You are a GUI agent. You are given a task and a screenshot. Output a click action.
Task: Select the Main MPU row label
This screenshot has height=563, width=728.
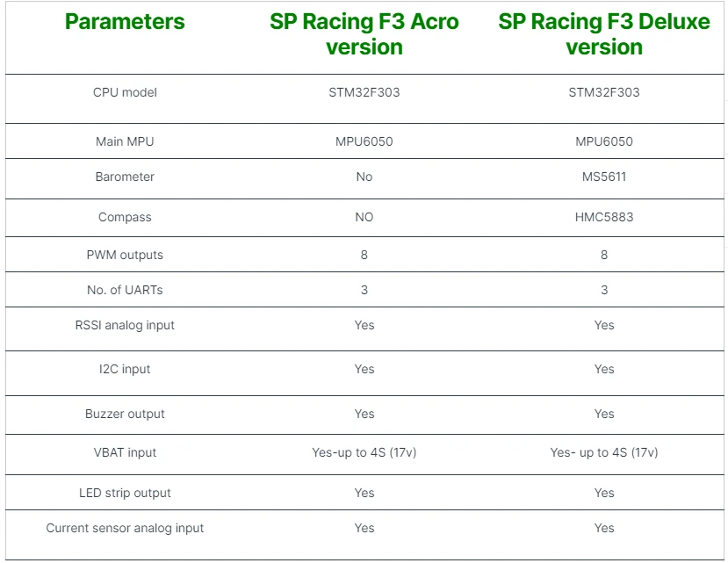[125, 141]
